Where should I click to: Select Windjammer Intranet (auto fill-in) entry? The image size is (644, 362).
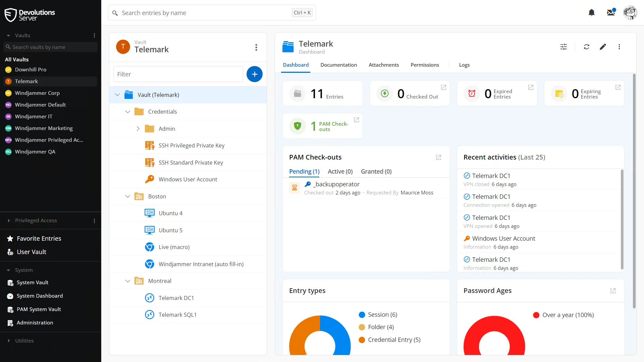click(188, 264)
